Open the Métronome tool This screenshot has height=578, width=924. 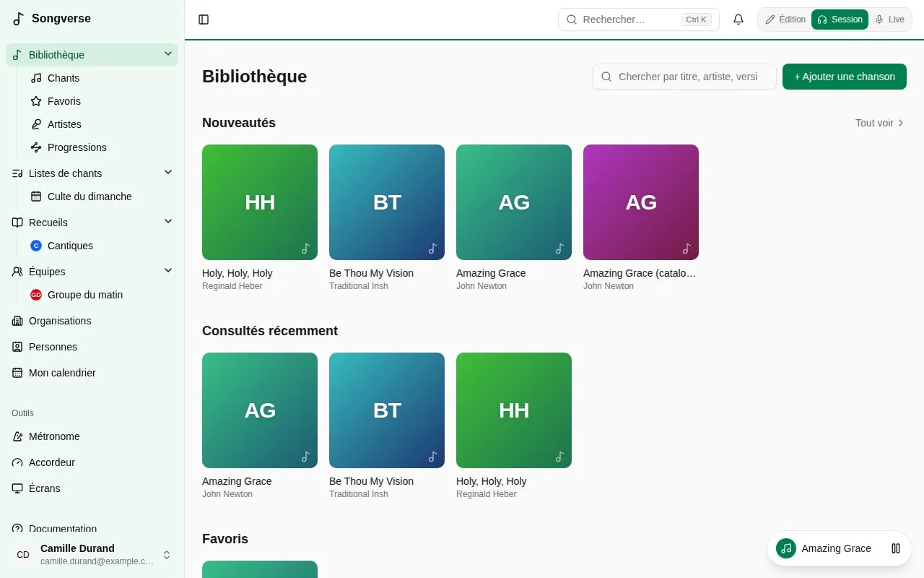pyautogui.click(x=92, y=436)
